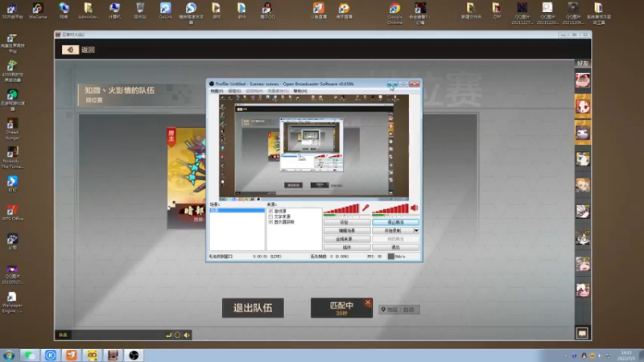Select the second friend avatar with red hair
Viewport: 644px width, 362px height.
(582, 107)
